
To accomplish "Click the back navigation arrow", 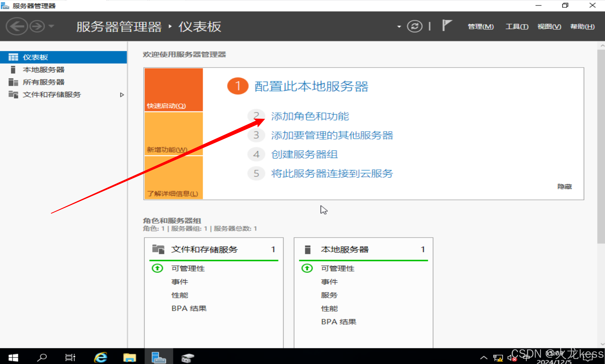I will pos(16,26).
